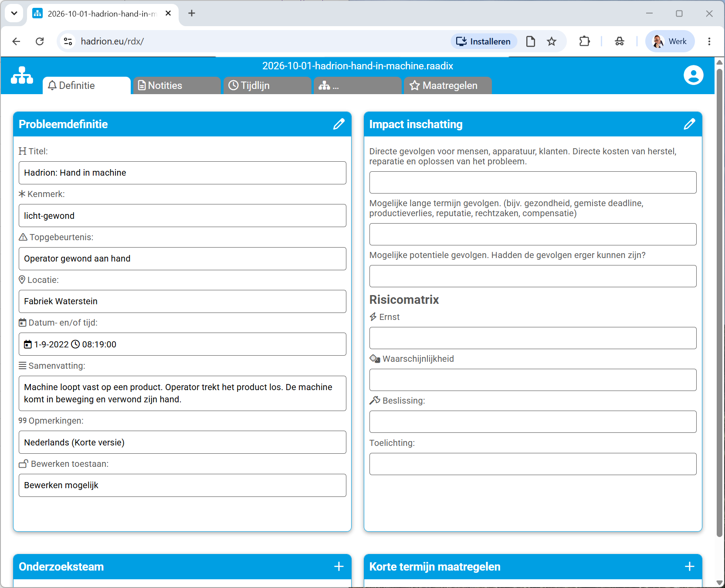Screen dimensions: 725x588
Task: Add a member with Onderzoeksteam plus icon
Action: tap(339, 566)
